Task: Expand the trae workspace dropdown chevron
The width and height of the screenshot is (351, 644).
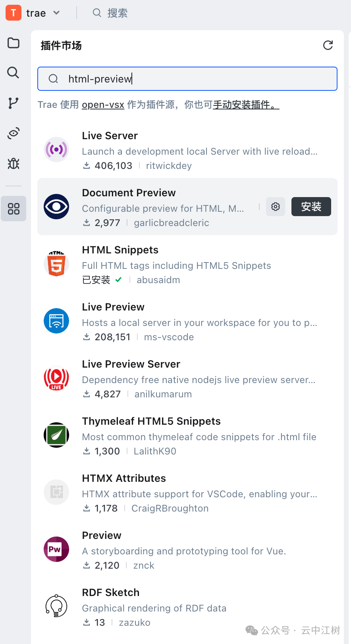Action: [56, 13]
